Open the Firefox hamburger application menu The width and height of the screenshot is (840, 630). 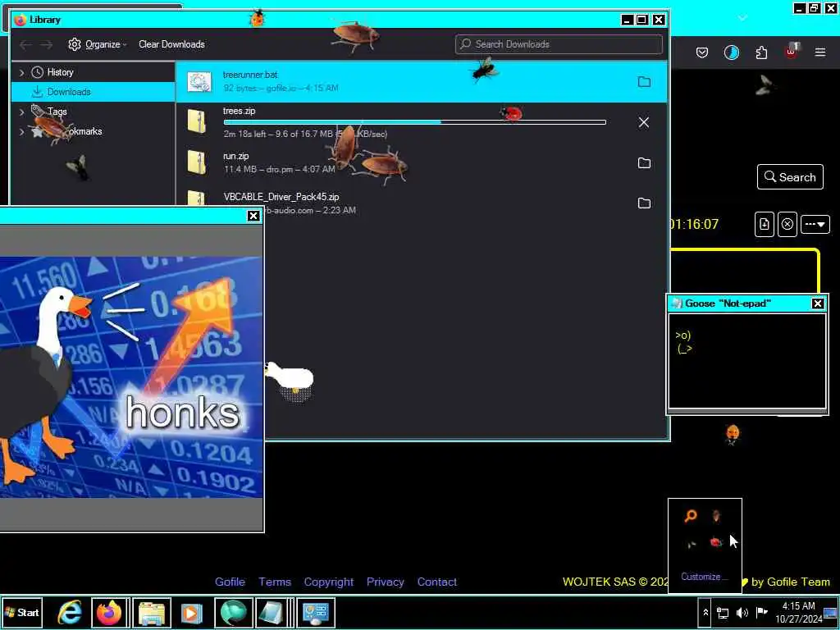(820, 52)
